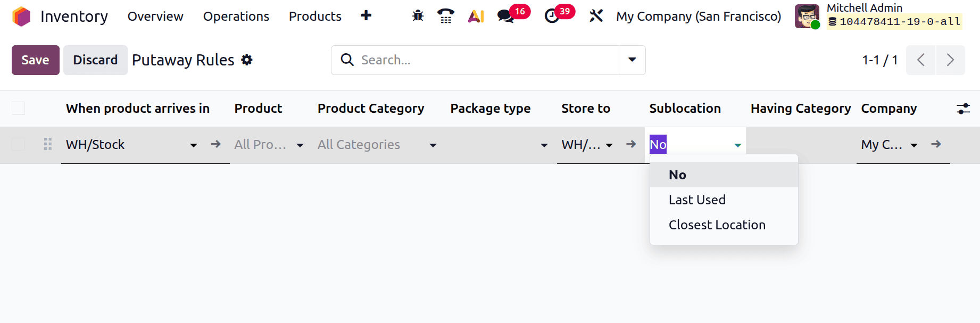980x323 pixels.
Task: Open the messages icon showing 16
Action: pos(504,17)
